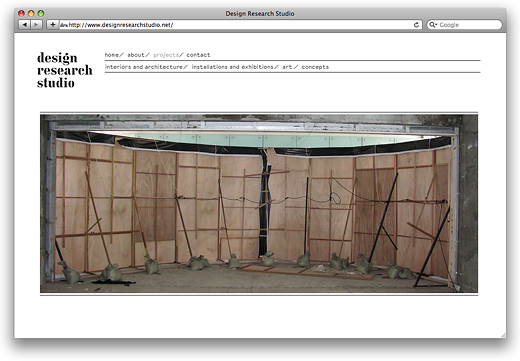Click the design research studio logo
Screen dimensions: 520x361
click(64, 70)
